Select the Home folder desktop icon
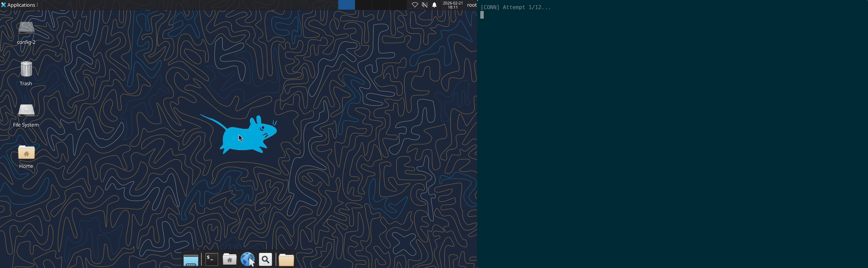Screen dimensions: 868x268 click(x=26, y=152)
